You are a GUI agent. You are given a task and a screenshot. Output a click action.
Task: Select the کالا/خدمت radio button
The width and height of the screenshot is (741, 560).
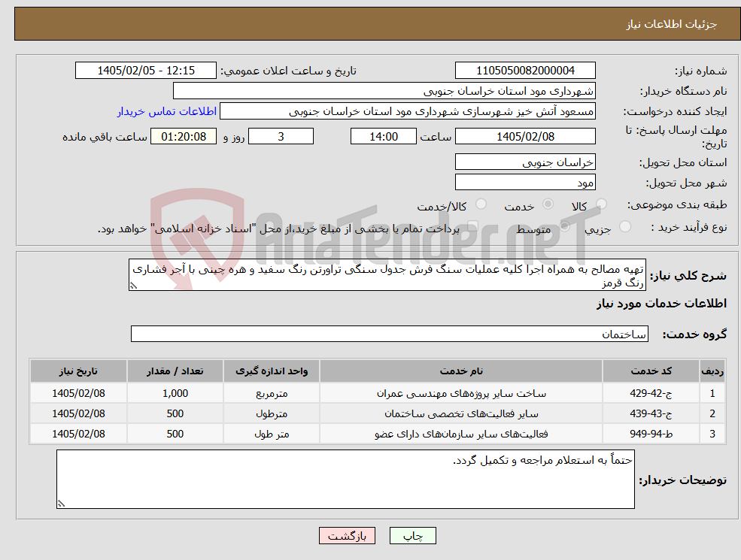coord(481,204)
